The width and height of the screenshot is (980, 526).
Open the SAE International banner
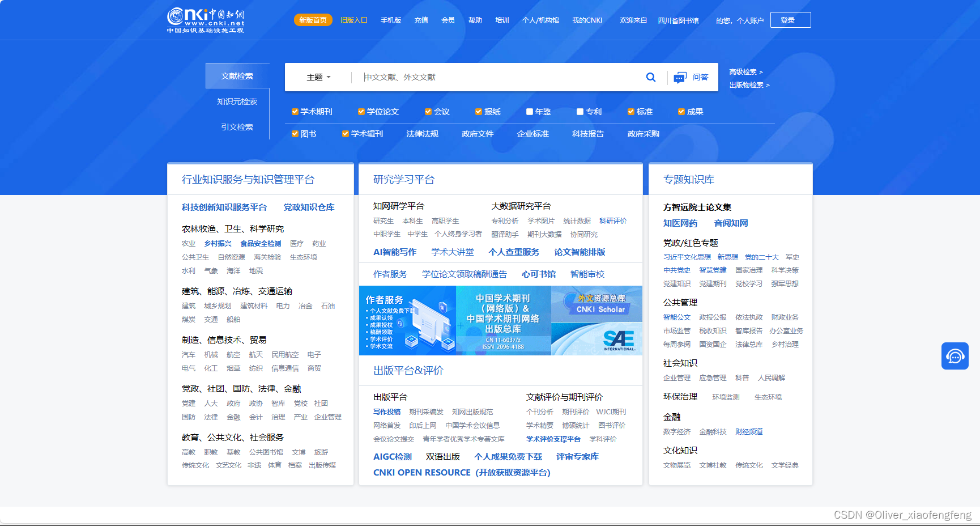pyautogui.click(x=596, y=339)
